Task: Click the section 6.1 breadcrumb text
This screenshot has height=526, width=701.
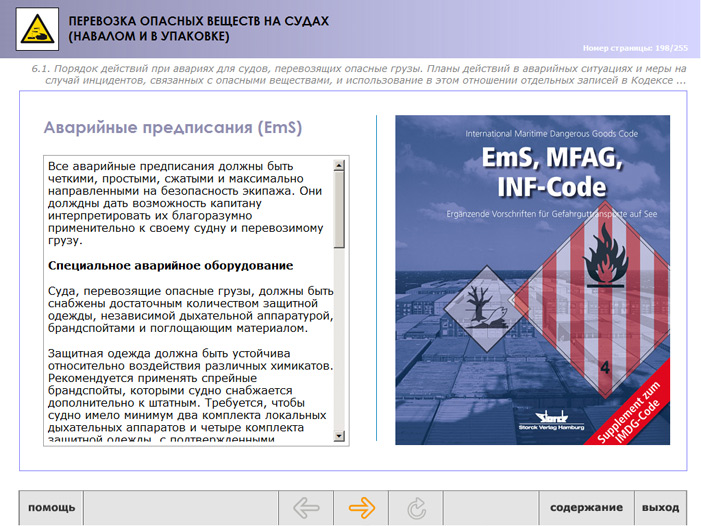Action: 359,75
